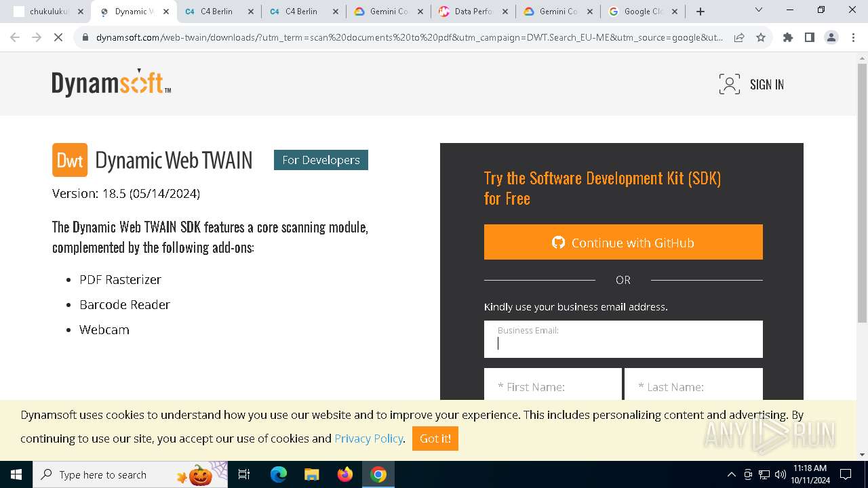Screen dimensions: 868x488
Task: Click the Dynamsoft logo
Action: tap(111, 83)
